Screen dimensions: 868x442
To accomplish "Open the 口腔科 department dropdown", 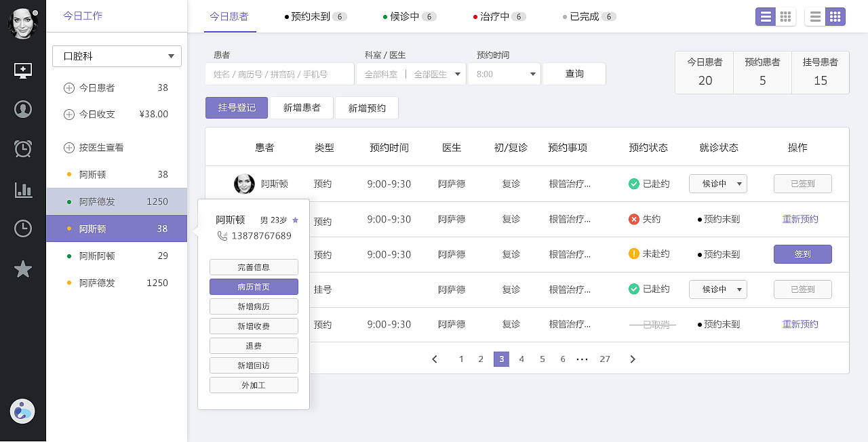I will tap(116, 56).
